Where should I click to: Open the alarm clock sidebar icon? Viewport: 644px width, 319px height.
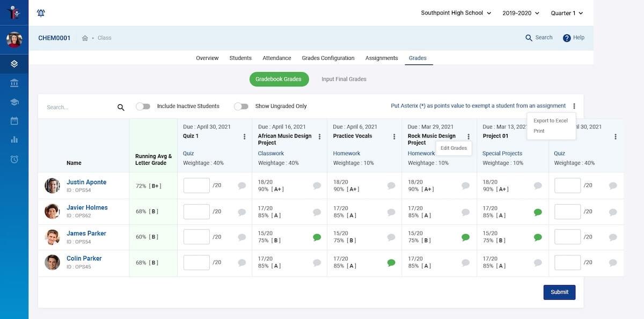coord(14,159)
